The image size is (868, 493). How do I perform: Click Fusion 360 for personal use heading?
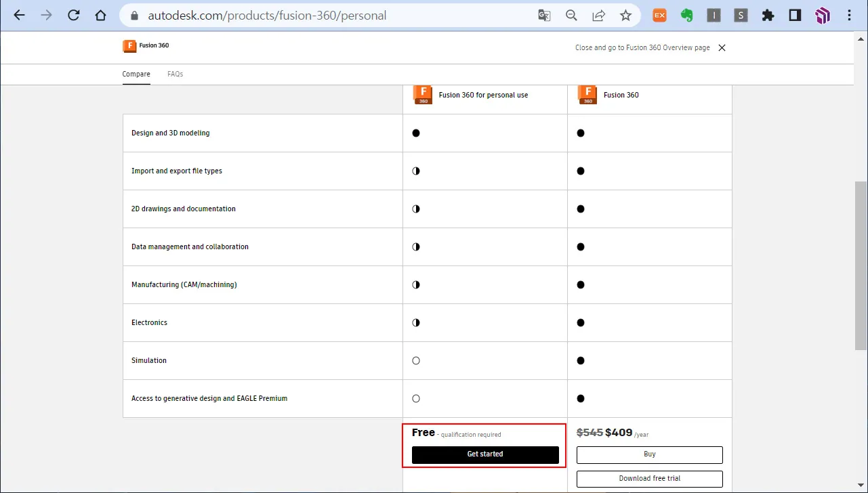click(x=483, y=95)
